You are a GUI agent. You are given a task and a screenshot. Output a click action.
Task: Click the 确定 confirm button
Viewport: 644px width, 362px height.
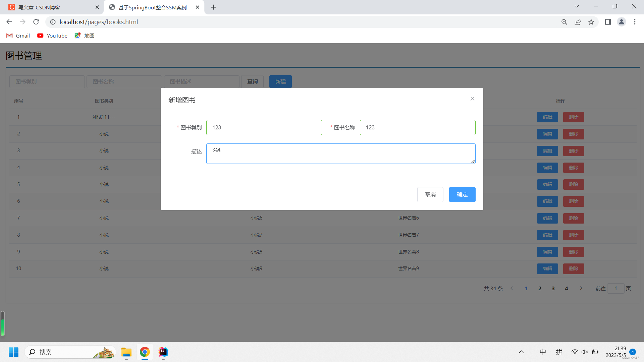pyautogui.click(x=462, y=194)
